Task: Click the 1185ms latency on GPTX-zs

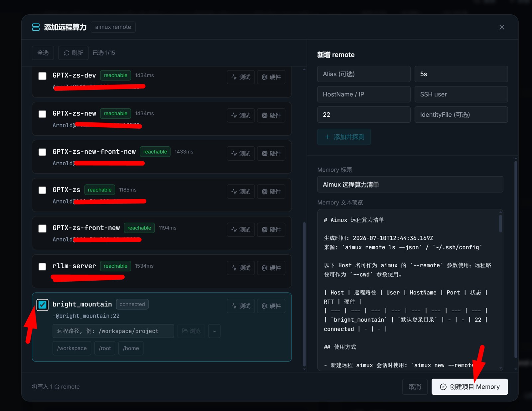Action: [128, 190]
